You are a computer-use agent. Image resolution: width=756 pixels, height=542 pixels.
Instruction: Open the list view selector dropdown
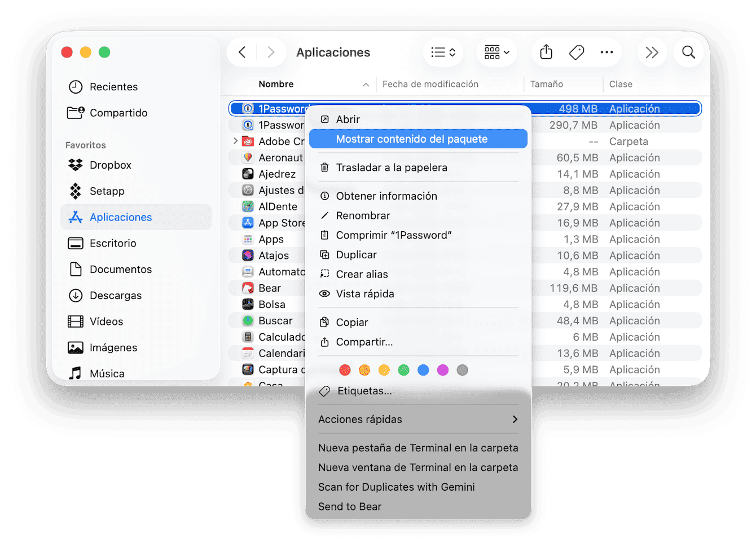443,52
